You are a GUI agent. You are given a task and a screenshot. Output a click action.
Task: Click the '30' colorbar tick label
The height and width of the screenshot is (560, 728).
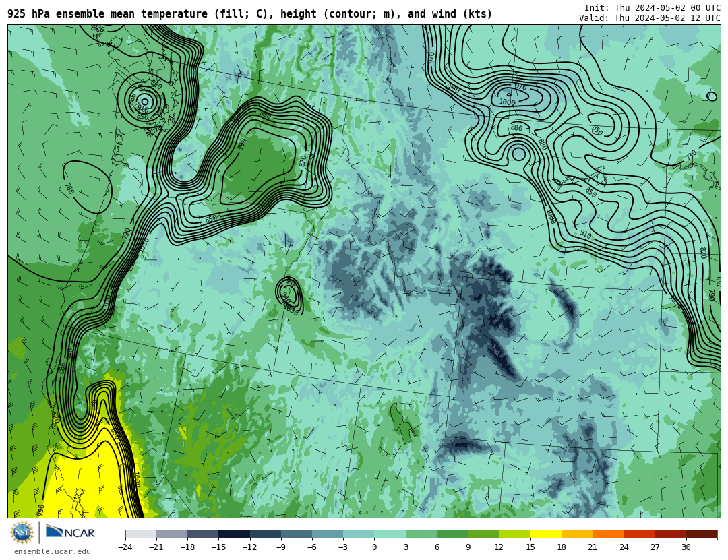point(686,547)
